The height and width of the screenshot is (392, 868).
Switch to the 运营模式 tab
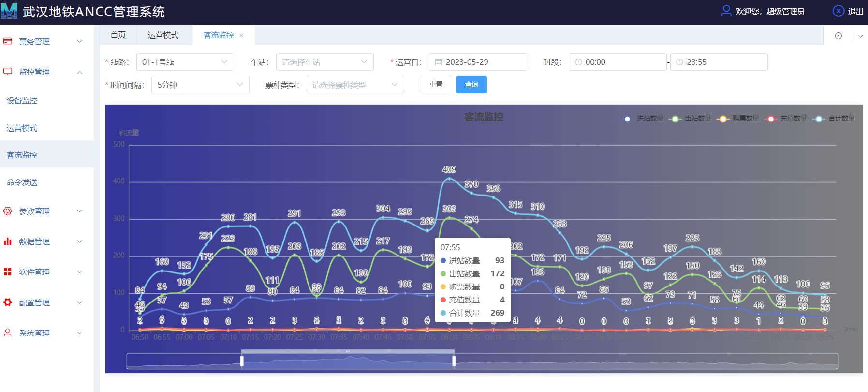click(x=163, y=35)
